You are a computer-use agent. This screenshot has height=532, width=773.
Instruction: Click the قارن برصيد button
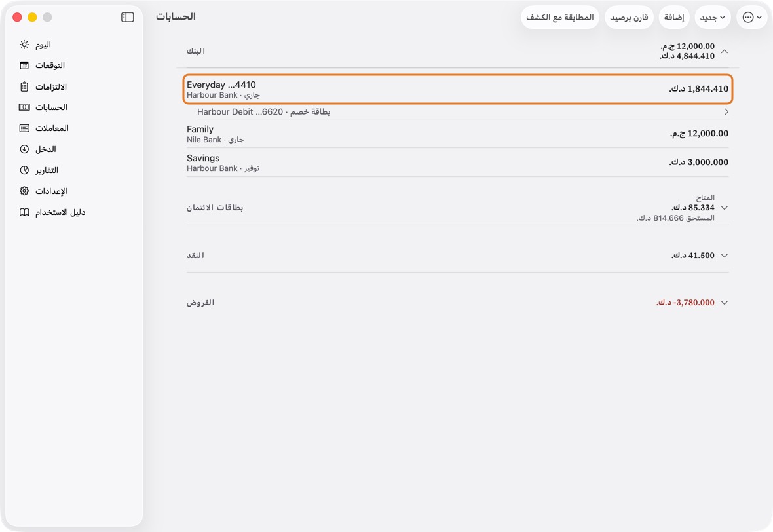(629, 17)
